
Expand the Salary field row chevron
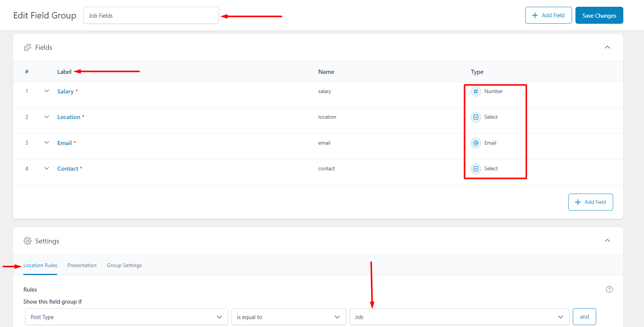47,91
